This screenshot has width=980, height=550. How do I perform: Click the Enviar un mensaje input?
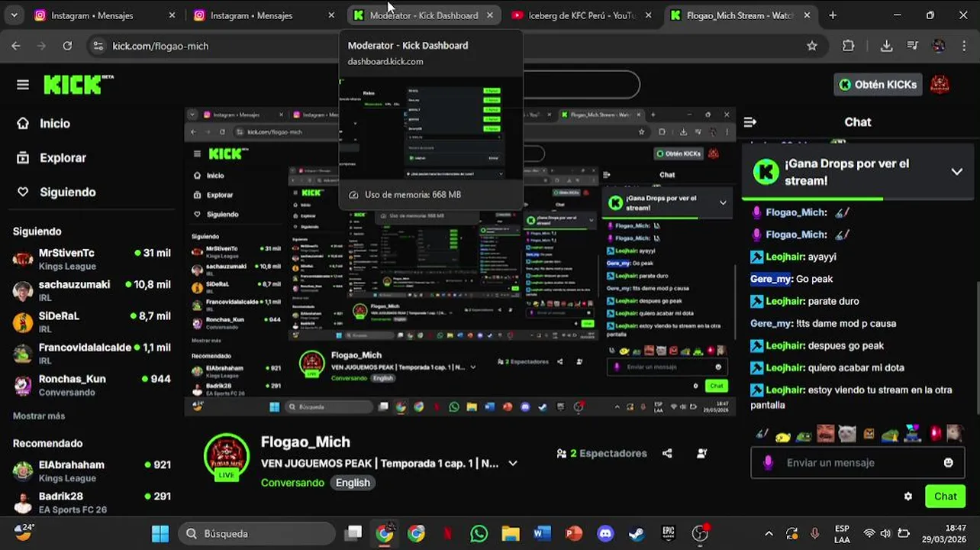pyautogui.click(x=858, y=462)
